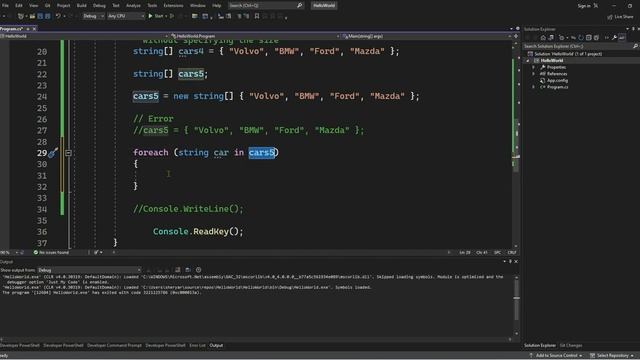Toggle Show All Files in Solution Explorer
Screen dimensions: 640x360
pos(596,38)
